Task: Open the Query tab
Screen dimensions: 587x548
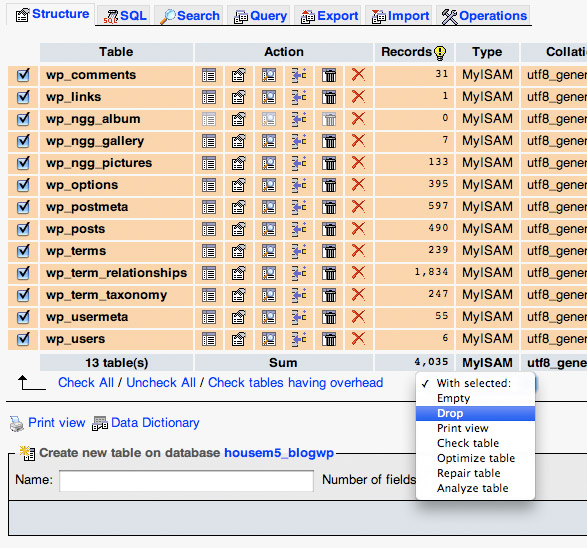Action: coord(260,16)
